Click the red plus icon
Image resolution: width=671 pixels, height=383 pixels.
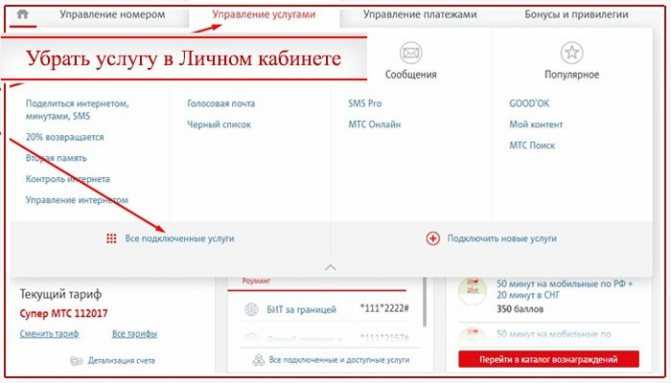(433, 238)
